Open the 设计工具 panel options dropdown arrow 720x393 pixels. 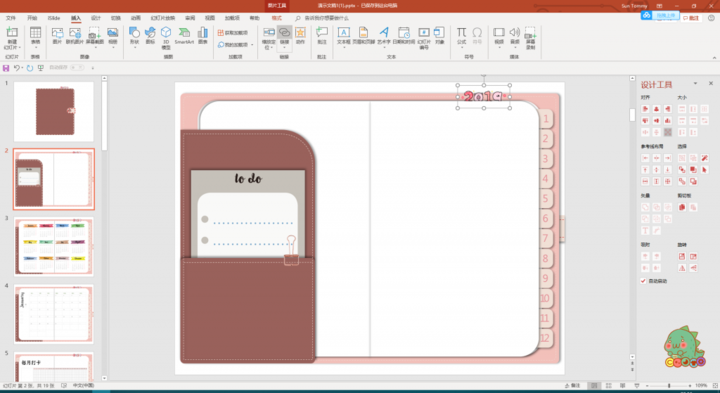pyautogui.click(x=695, y=84)
